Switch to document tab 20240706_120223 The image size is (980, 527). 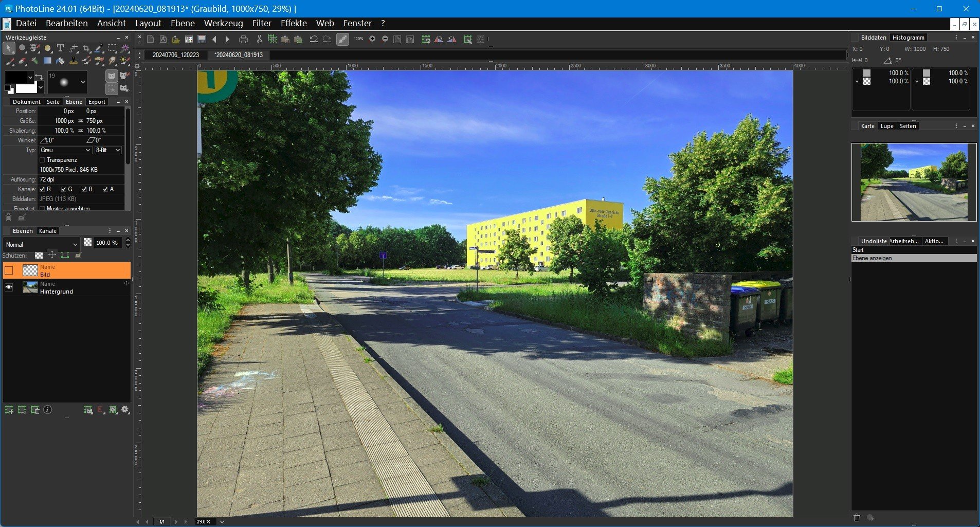coord(175,55)
